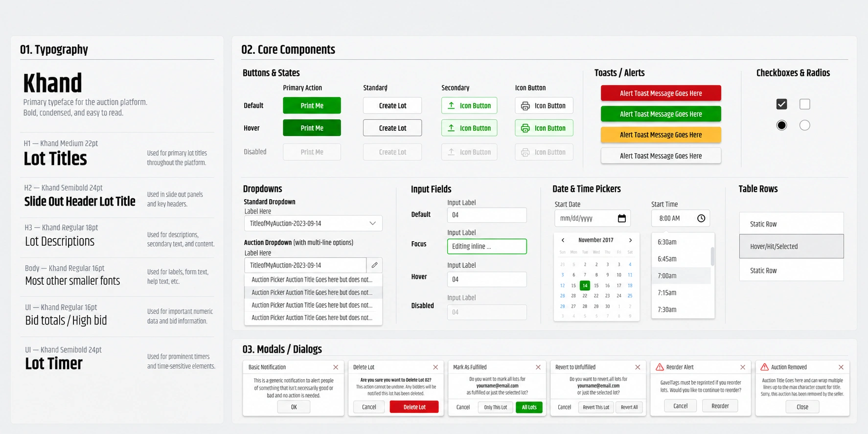Select the first Static Row
Image resolution: width=868 pixels, height=434 pixels.
click(791, 224)
